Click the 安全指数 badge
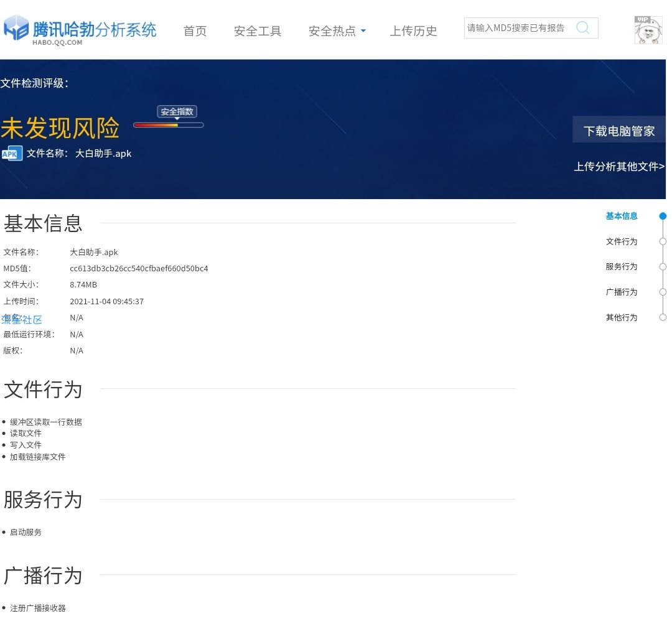Screen dimensions: 672x639 [x=177, y=112]
